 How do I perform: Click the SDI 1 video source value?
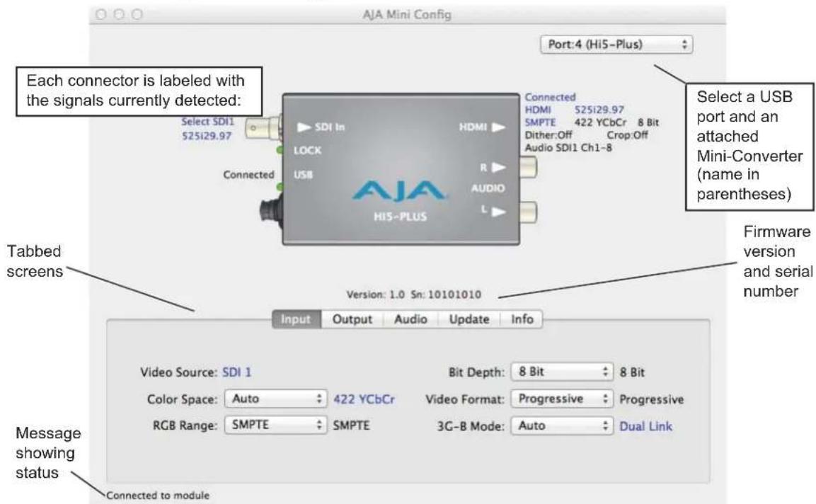237,372
